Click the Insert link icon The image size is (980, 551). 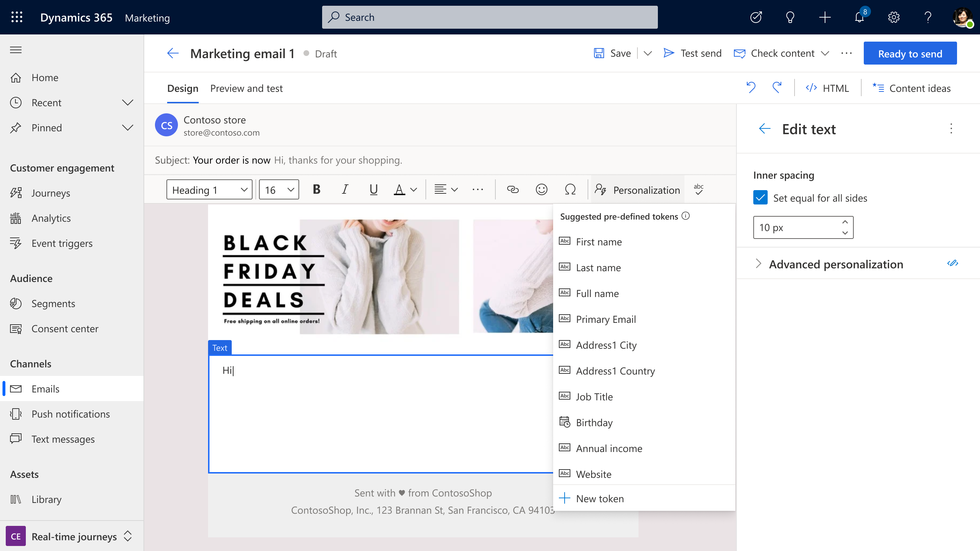pos(512,189)
